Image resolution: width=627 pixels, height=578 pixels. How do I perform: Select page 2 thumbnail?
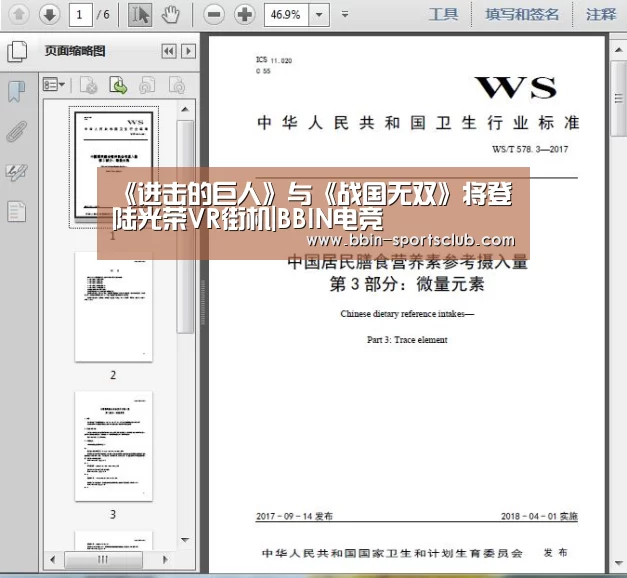[114, 307]
